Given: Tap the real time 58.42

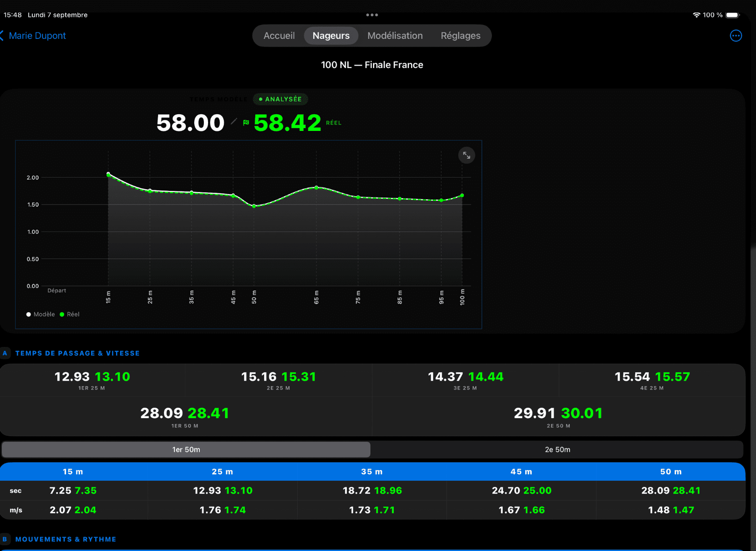Looking at the screenshot, I should click(x=287, y=123).
